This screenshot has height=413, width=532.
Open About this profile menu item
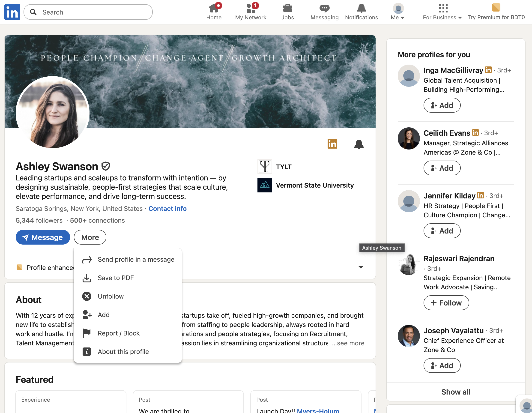click(x=128, y=352)
